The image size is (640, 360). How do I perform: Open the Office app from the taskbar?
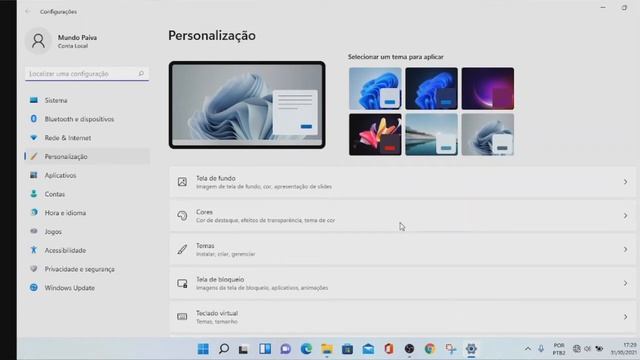389,349
